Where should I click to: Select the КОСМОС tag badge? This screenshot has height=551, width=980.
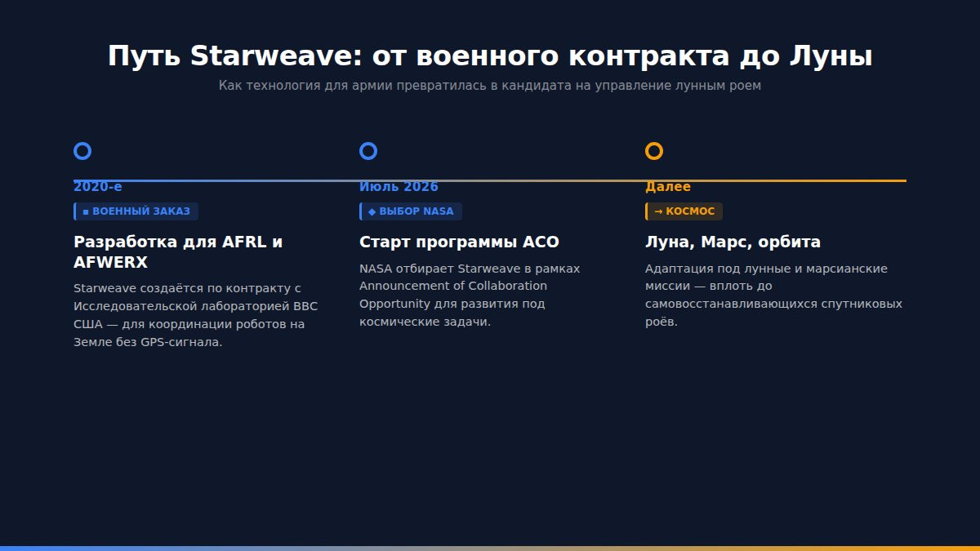click(684, 211)
